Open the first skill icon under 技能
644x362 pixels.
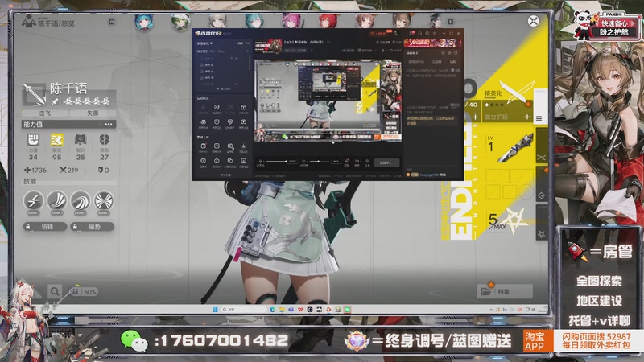pos(34,200)
